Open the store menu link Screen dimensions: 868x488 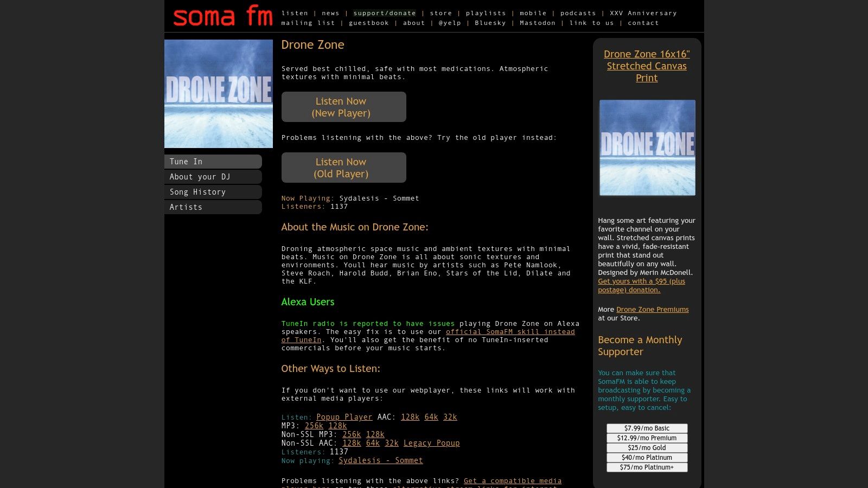coord(441,13)
